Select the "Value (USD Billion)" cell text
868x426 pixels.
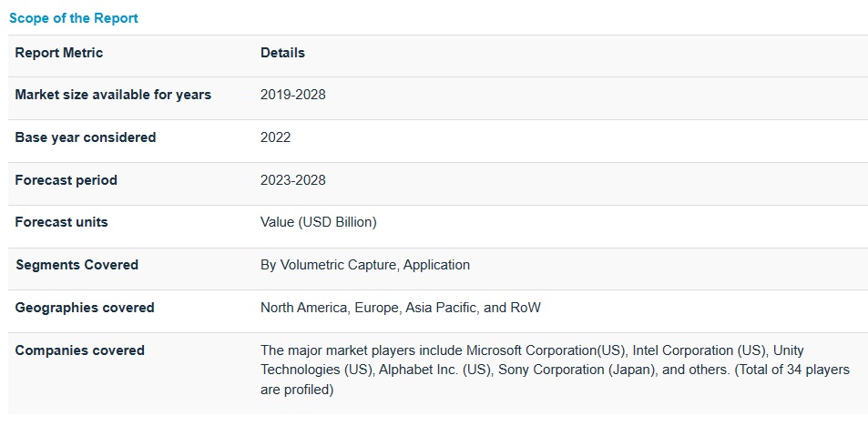click(x=318, y=222)
